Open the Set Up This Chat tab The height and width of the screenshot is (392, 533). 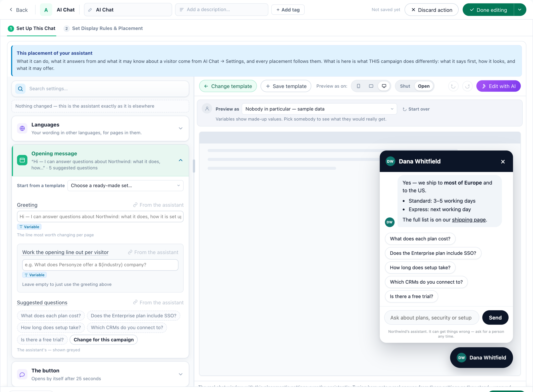[32, 29]
